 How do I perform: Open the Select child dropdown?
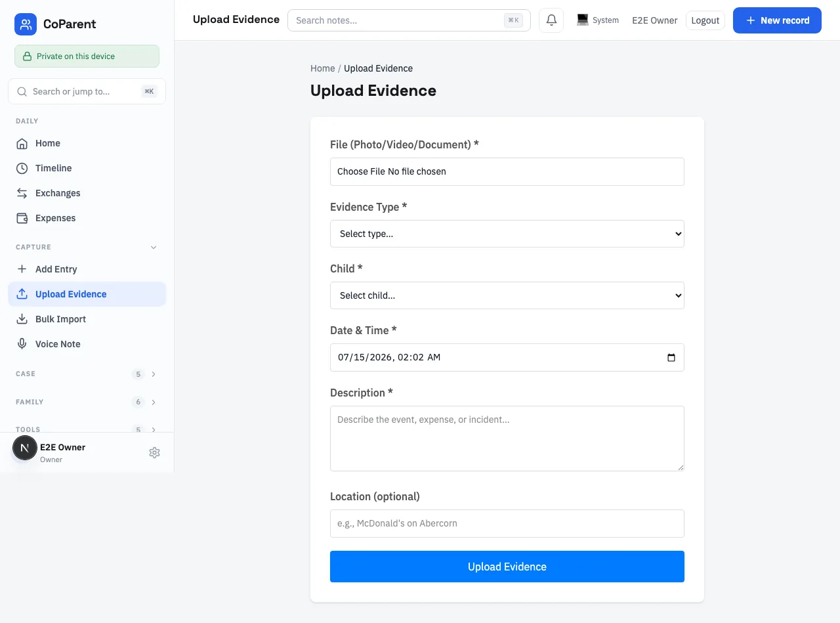click(507, 295)
